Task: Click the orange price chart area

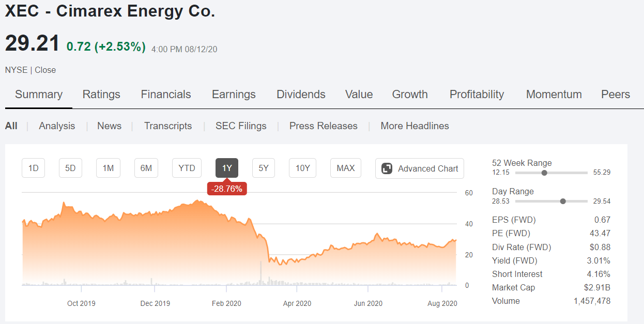Action: pos(239,243)
